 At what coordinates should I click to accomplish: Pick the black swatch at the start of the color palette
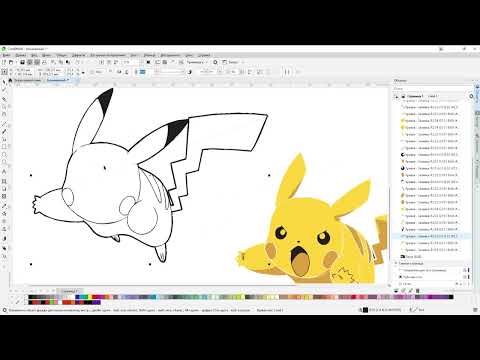[x=31, y=297]
